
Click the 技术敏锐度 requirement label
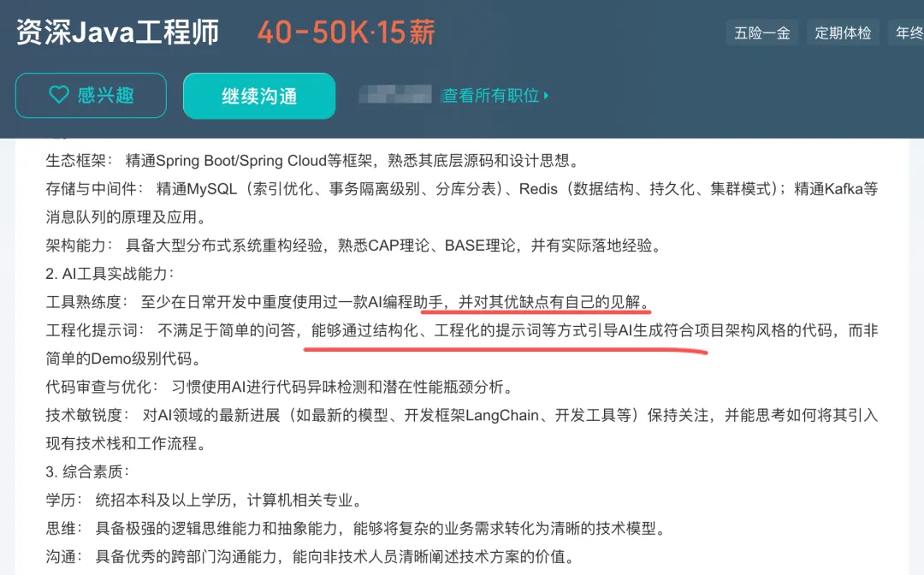pyautogui.click(x=86, y=415)
